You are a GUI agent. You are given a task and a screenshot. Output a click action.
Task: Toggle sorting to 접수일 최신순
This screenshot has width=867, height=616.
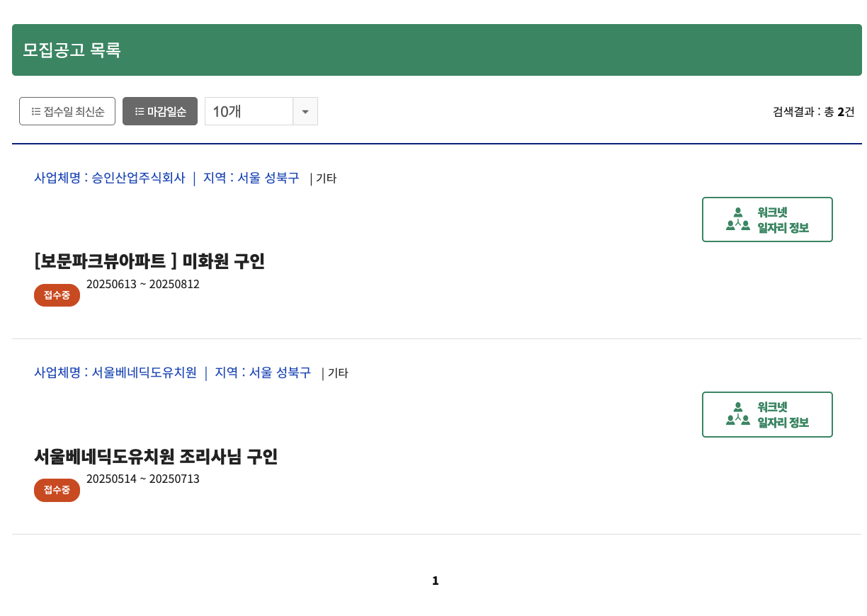click(x=67, y=111)
